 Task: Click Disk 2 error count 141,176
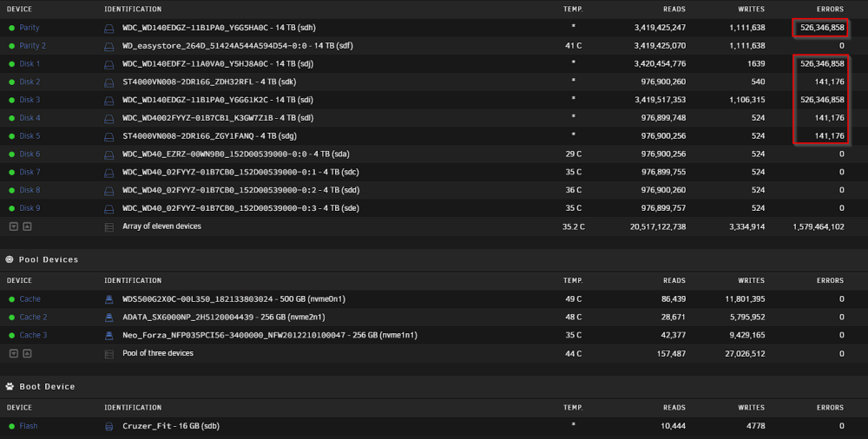tap(829, 82)
